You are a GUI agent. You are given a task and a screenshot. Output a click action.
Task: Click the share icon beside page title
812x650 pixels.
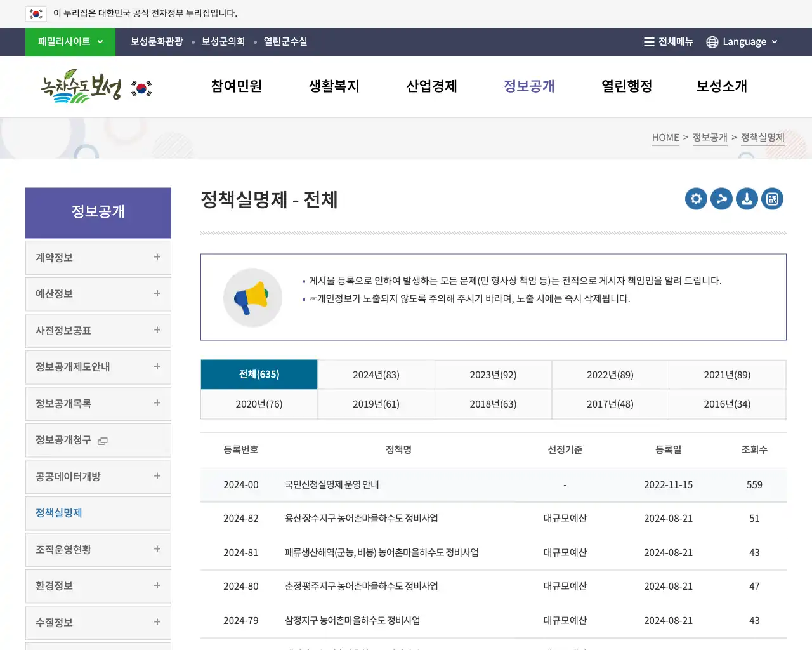721,199
